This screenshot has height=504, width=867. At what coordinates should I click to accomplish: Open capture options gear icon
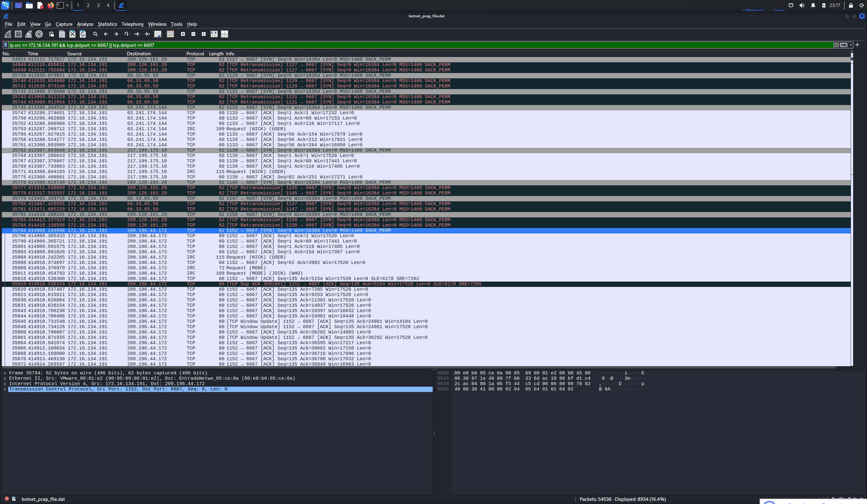click(x=39, y=34)
